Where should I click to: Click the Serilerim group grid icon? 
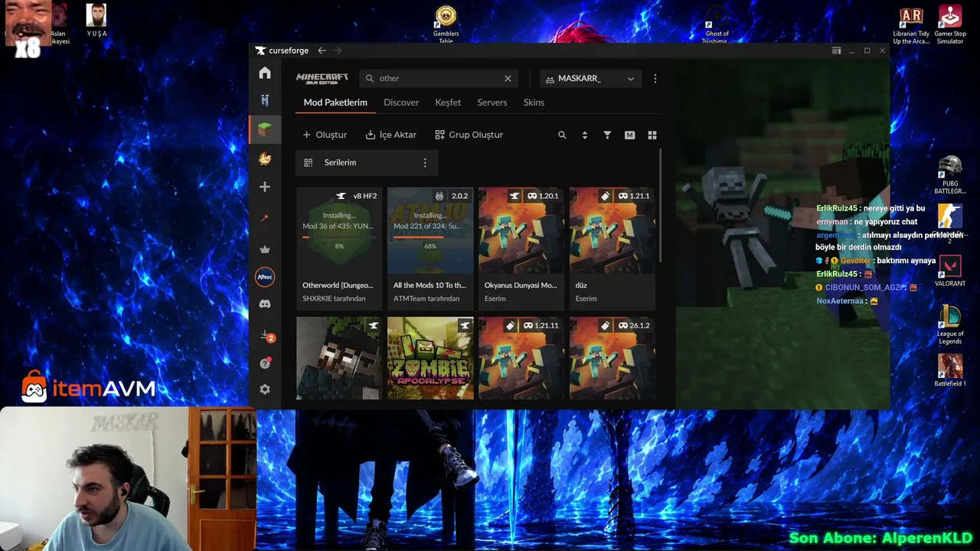click(309, 162)
